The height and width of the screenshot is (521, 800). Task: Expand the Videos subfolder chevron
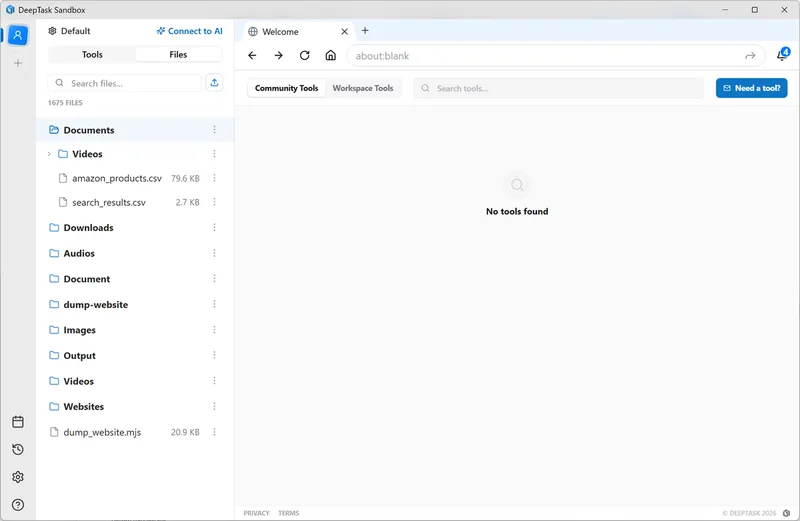pos(49,154)
